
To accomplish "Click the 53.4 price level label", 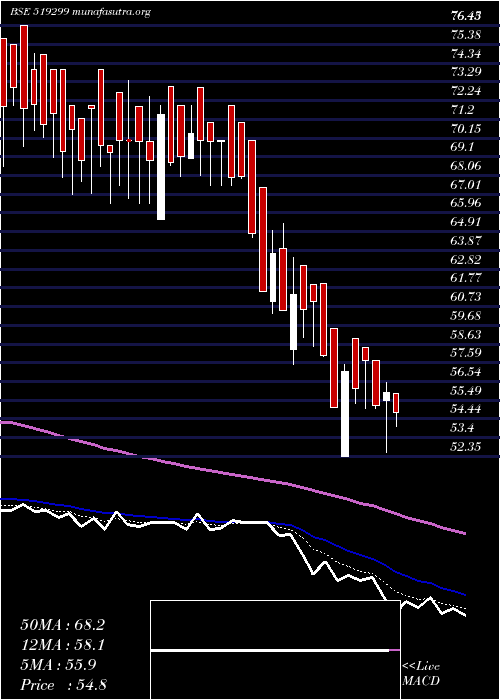I will 463,428.
